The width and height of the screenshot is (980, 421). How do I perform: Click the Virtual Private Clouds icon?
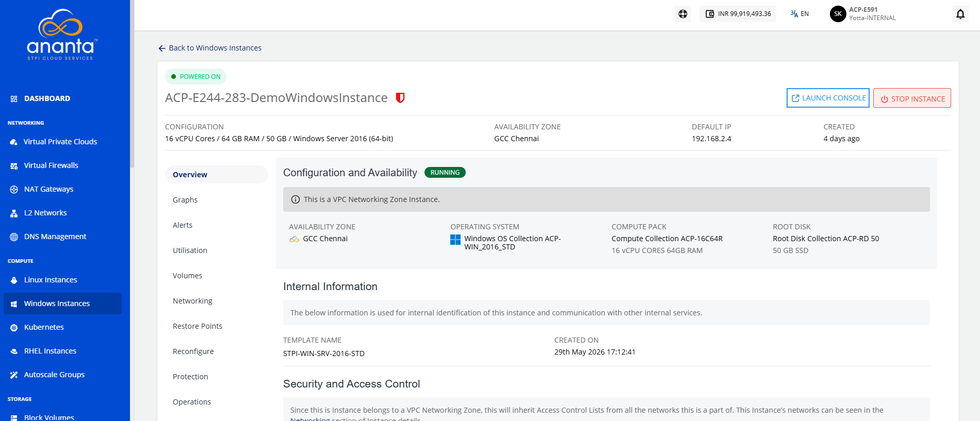click(14, 142)
